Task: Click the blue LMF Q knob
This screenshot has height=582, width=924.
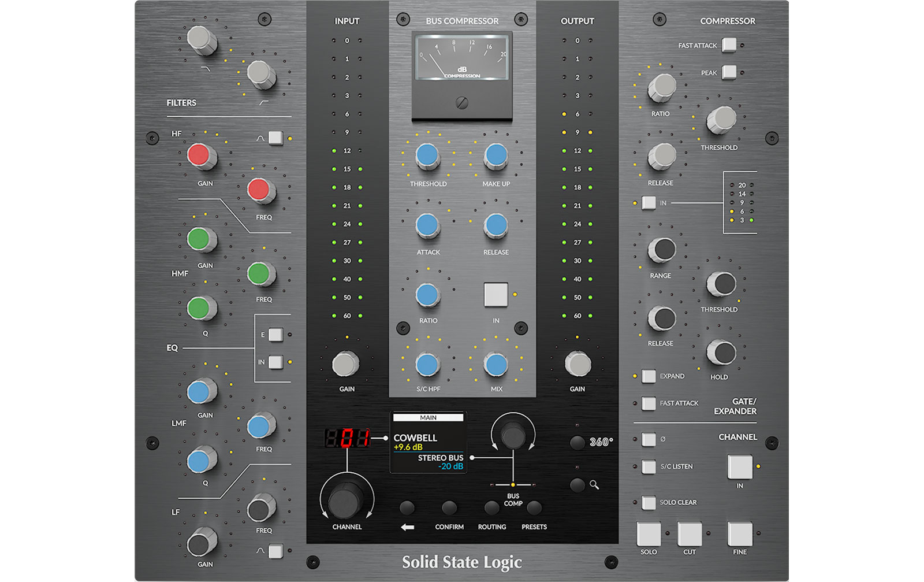Action: (x=202, y=461)
